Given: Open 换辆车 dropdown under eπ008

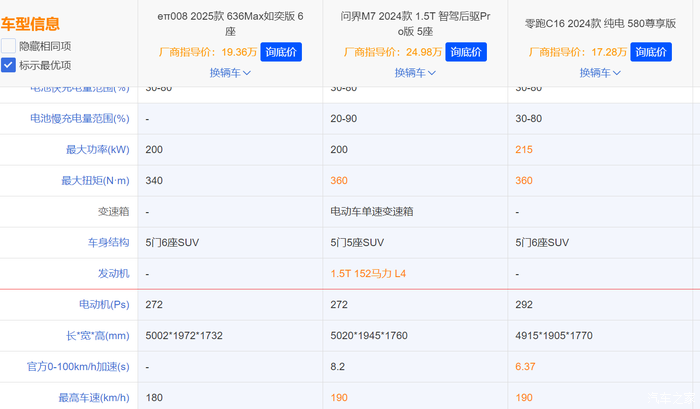Looking at the screenshot, I should coord(230,73).
